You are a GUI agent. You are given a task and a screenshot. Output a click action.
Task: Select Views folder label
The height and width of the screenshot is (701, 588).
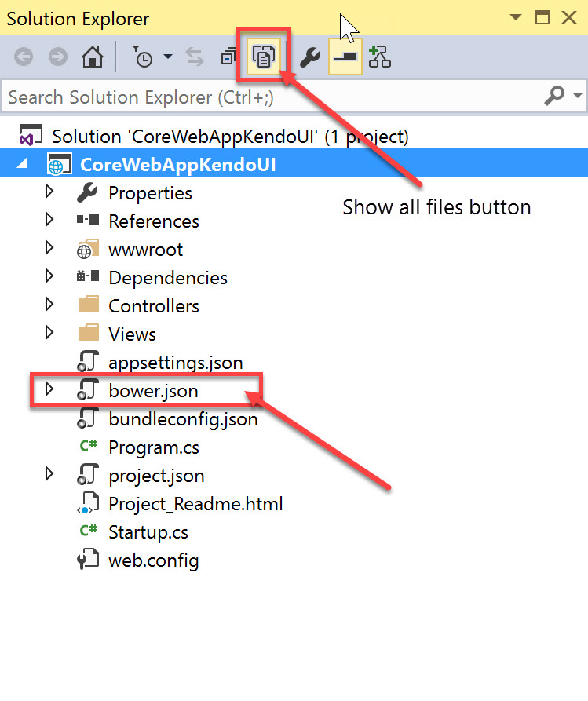point(133,334)
